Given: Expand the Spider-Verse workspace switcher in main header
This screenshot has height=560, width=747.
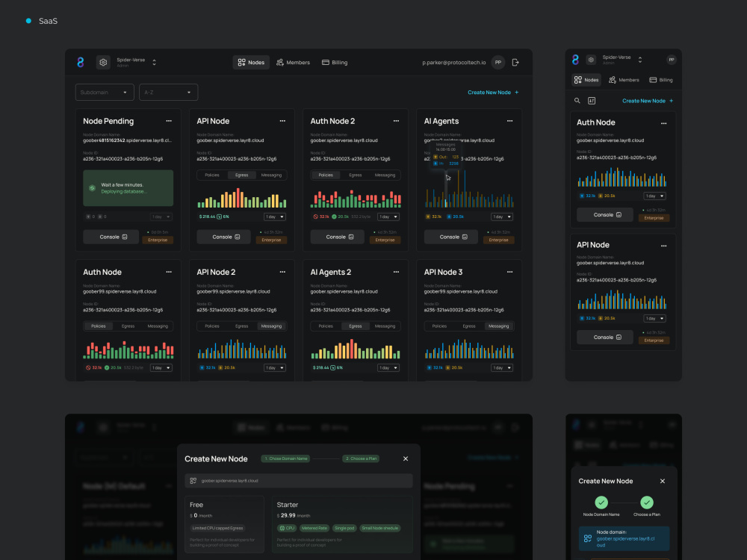Looking at the screenshot, I should pos(154,63).
